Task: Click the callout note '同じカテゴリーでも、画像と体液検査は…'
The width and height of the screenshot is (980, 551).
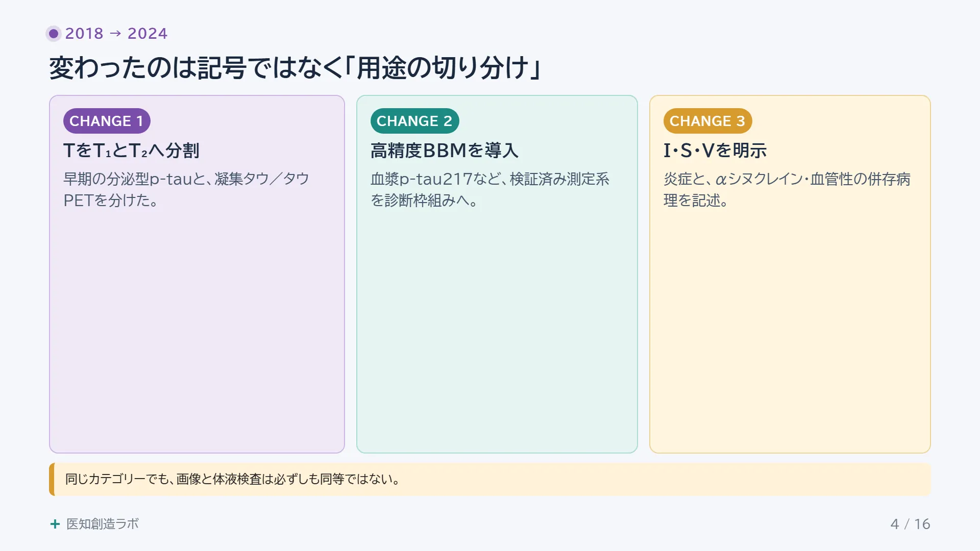Action: [x=490, y=479]
